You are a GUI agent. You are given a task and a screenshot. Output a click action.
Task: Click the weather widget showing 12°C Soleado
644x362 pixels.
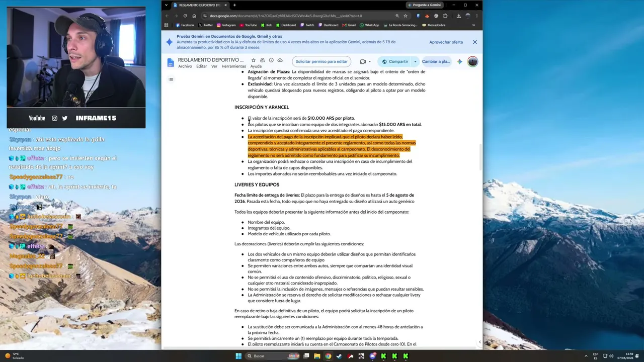pyautogui.click(x=14, y=356)
